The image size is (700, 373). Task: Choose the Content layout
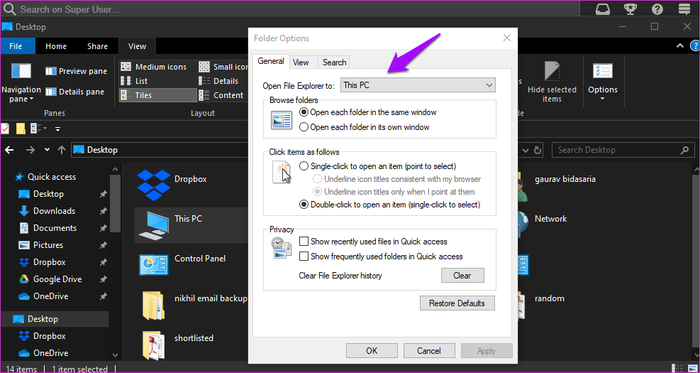coord(221,95)
